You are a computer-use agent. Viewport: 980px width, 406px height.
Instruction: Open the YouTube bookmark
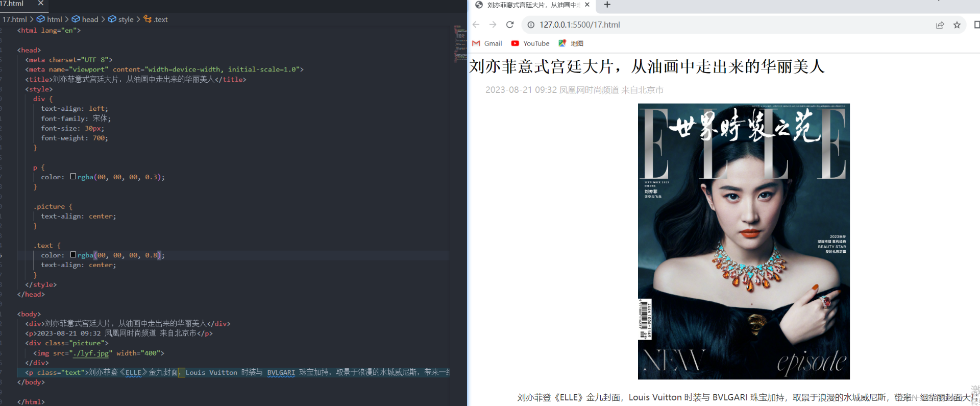click(x=530, y=43)
